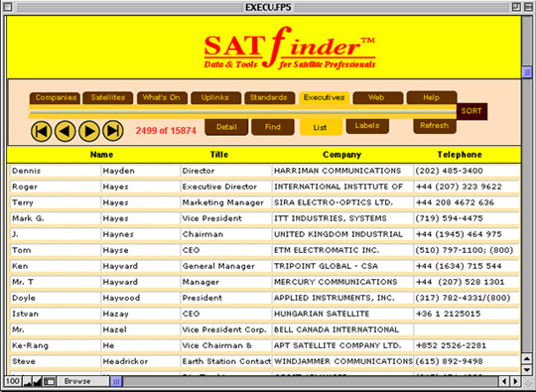This screenshot has height=392, width=536.
Task: Click the zoom in mountains icon in the status bar
Action: pyautogui.click(x=37, y=381)
